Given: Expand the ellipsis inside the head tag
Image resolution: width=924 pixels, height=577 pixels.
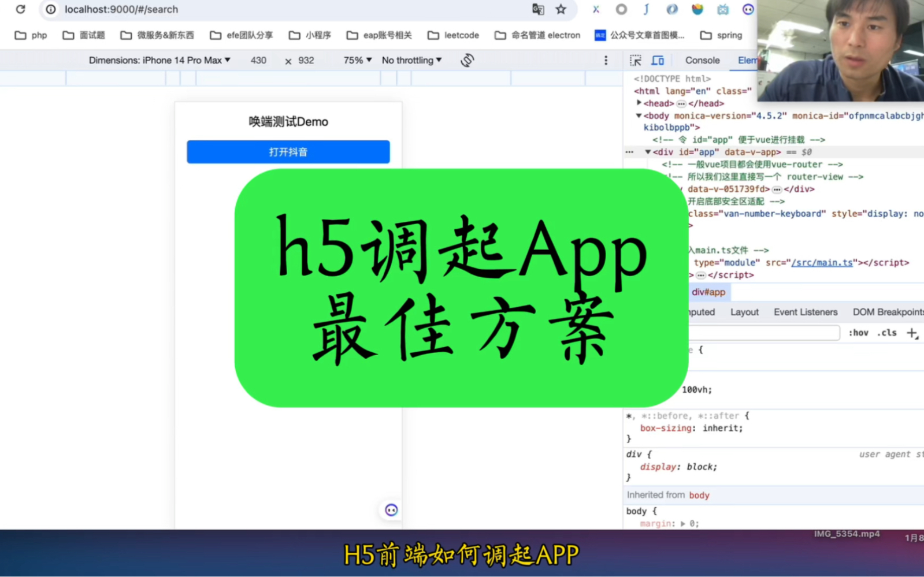Looking at the screenshot, I should (681, 103).
